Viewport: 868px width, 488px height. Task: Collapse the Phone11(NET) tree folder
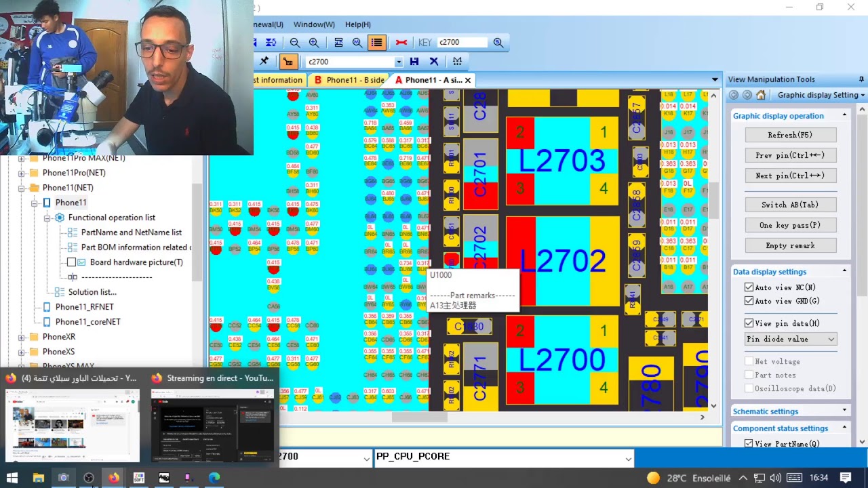point(21,188)
